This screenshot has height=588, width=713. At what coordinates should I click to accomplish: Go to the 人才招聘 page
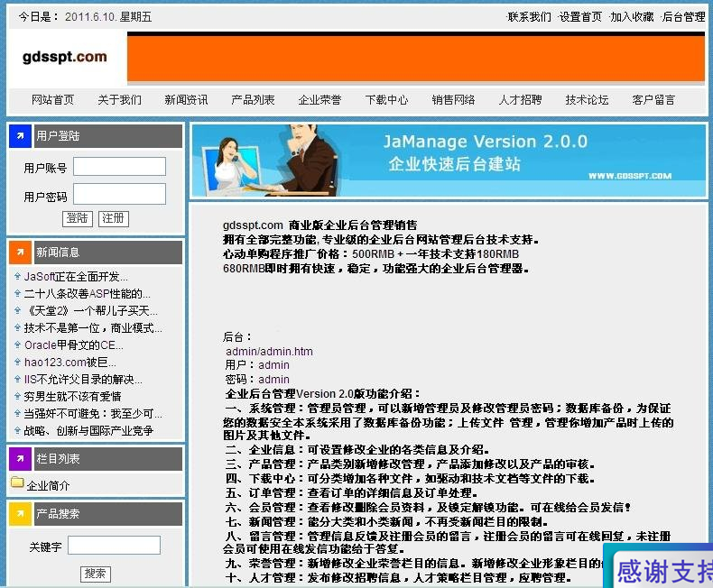[x=520, y=100]
